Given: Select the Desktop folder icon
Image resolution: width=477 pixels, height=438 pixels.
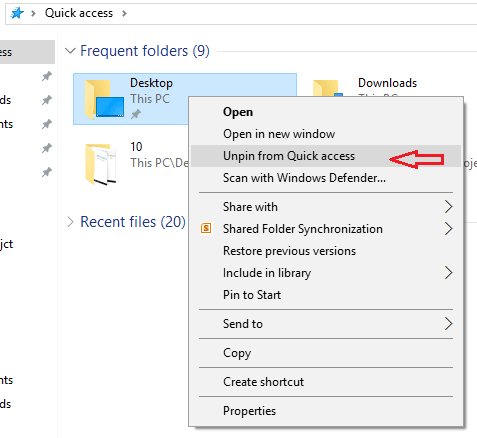Looking at the screenshot, I should (104, 100).
